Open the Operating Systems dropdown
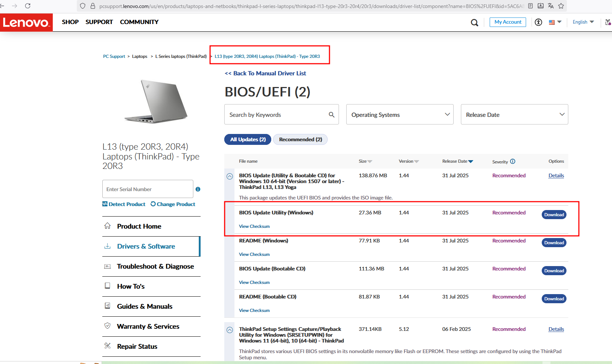This screenshot has height=364, width=612. coord(399,115)
